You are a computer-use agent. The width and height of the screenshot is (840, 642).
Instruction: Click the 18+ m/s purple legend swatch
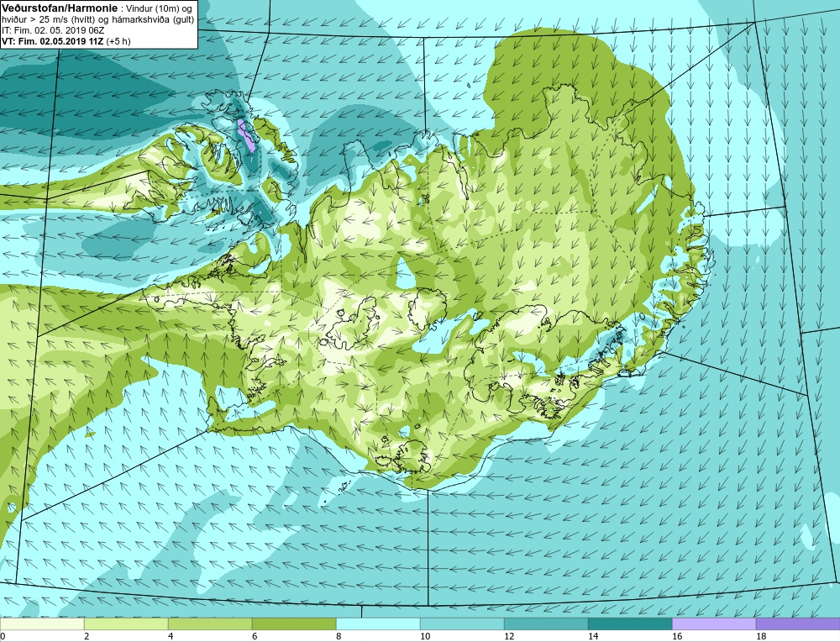pos(798,624)
